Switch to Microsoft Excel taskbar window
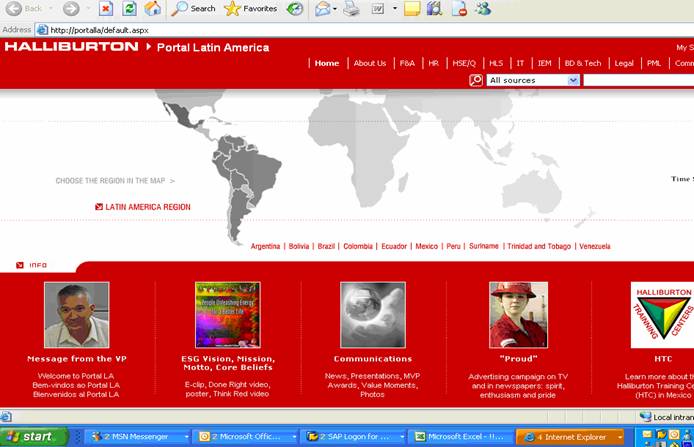The width and height of the screenshot is (694, 447). click(460, 437)
